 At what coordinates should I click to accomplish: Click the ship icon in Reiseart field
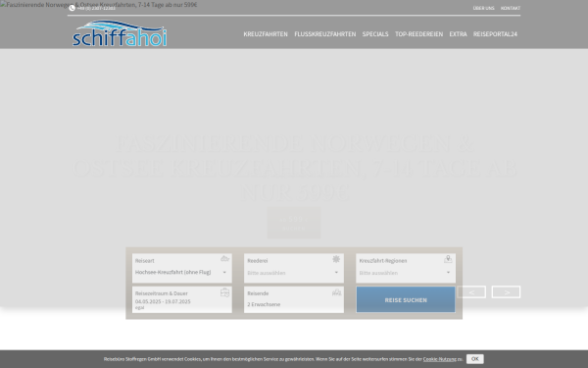click(224, 259)
